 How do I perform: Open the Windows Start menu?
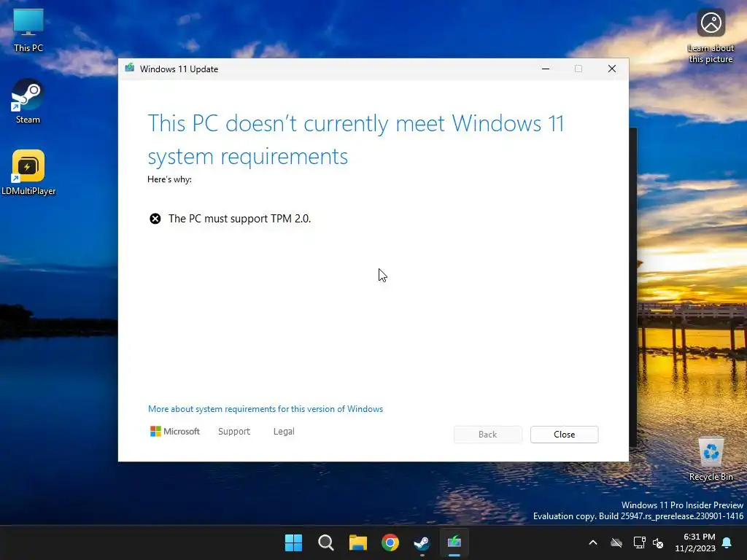tap(293, 542)
